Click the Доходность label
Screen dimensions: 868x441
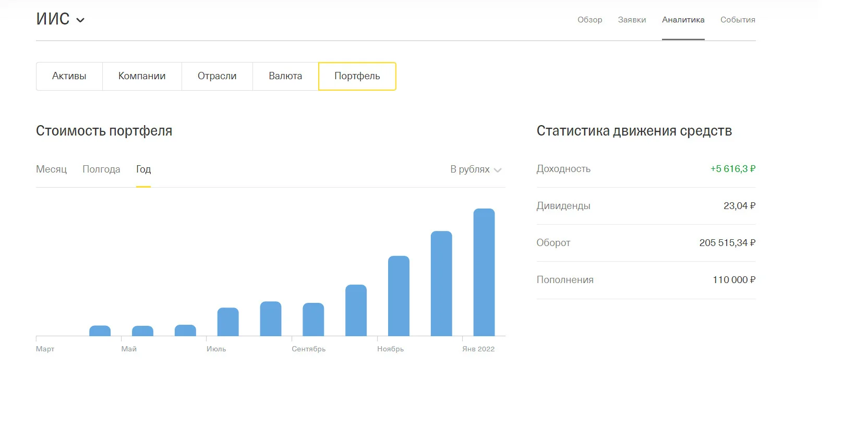(x=563, y=169)
